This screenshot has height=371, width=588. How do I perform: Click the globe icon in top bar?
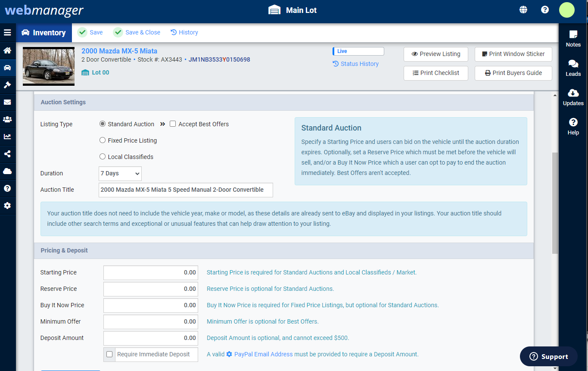point(523,10)
